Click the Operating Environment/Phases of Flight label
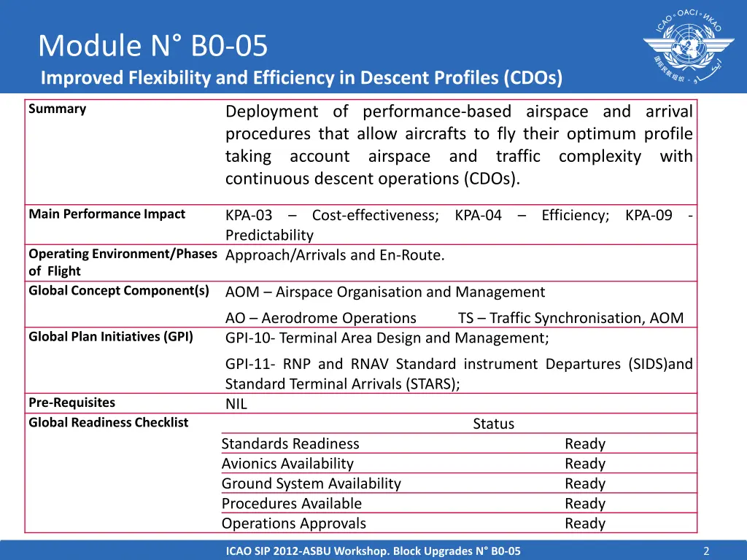Image resolution: width=747 pixels, height=560 pixels. coord(123,262)
